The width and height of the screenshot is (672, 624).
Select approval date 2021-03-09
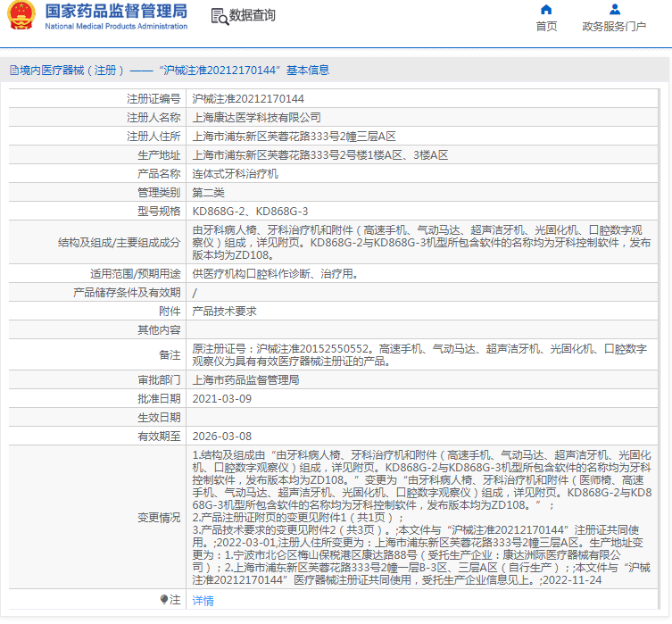[x=221, y=399]
